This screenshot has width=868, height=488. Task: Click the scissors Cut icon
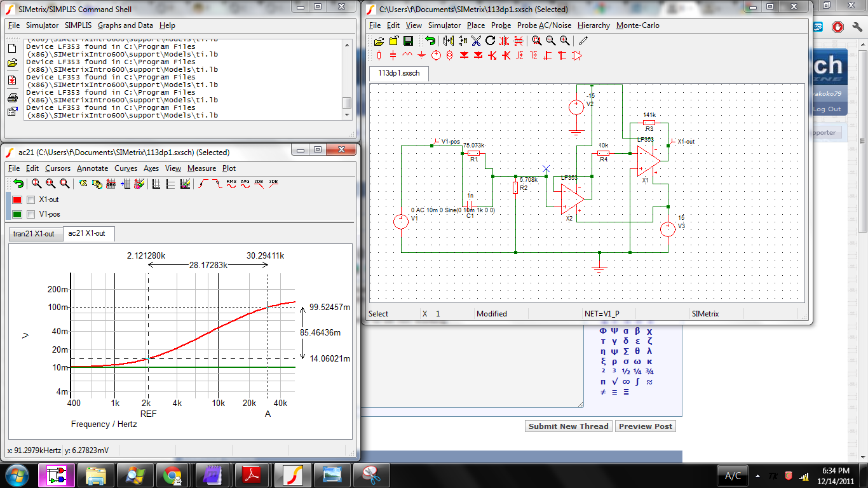(x=477, y=41)
